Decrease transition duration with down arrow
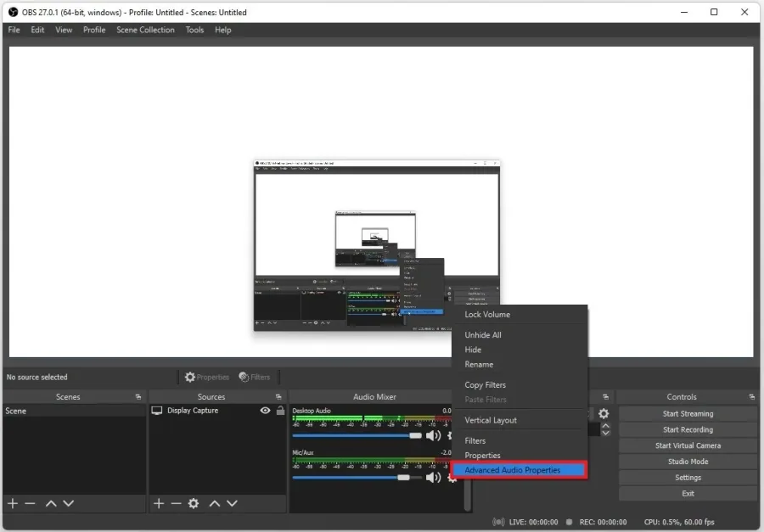 pyautogui.click(x=605, y=433)
